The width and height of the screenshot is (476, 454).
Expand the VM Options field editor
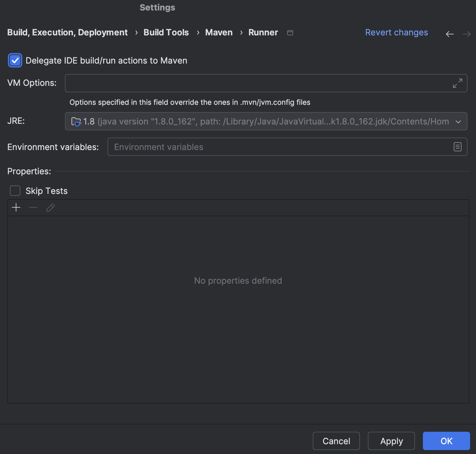click(457, 83)
